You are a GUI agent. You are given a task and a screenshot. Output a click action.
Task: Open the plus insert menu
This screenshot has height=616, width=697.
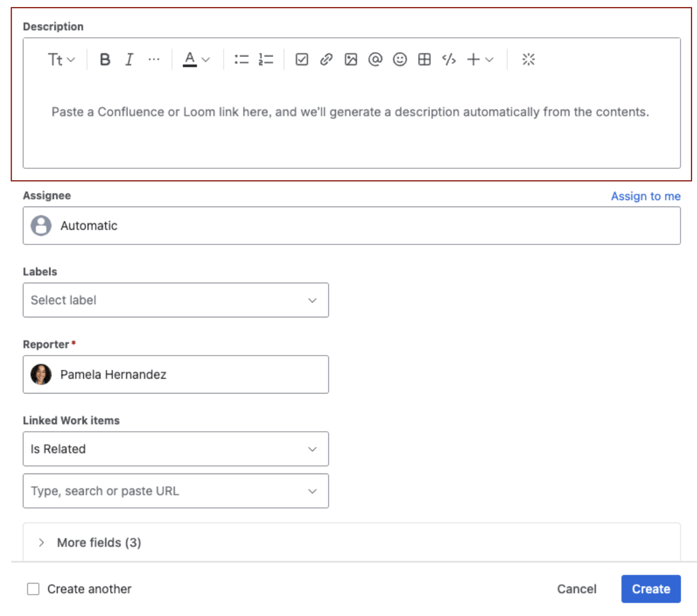coord(480,59)
